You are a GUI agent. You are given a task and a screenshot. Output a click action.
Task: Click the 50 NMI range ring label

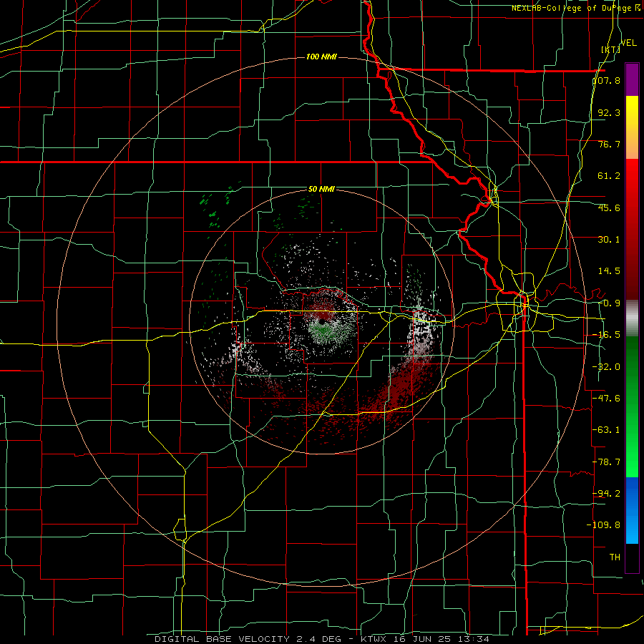[x=321, y=189]
